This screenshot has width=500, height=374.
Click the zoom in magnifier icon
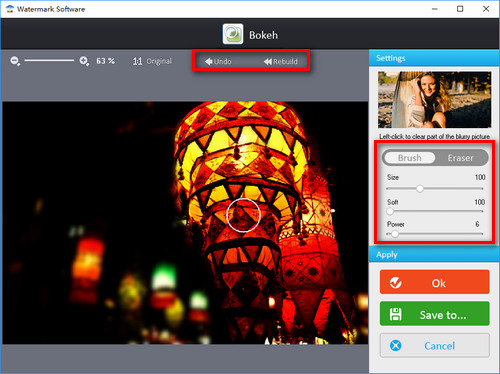click(84, 61)
